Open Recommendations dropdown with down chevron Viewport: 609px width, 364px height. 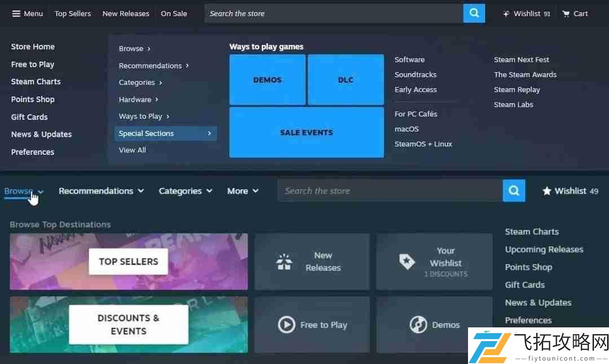click(101, 191)
